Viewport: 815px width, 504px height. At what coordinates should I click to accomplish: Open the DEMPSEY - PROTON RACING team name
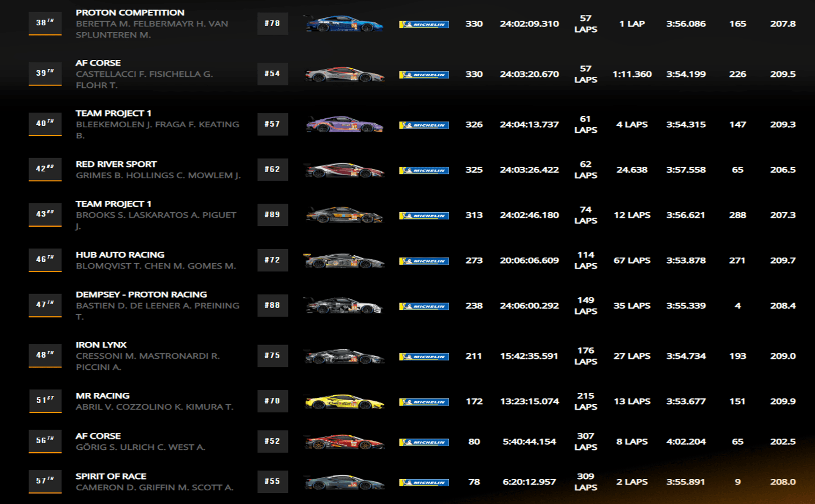click(141, 295)
